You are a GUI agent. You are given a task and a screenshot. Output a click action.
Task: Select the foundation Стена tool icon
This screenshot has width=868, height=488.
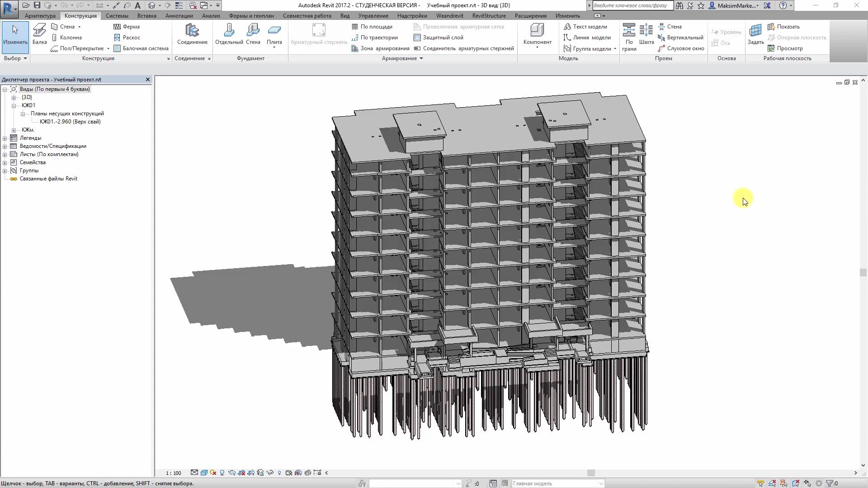pos(253,34)
